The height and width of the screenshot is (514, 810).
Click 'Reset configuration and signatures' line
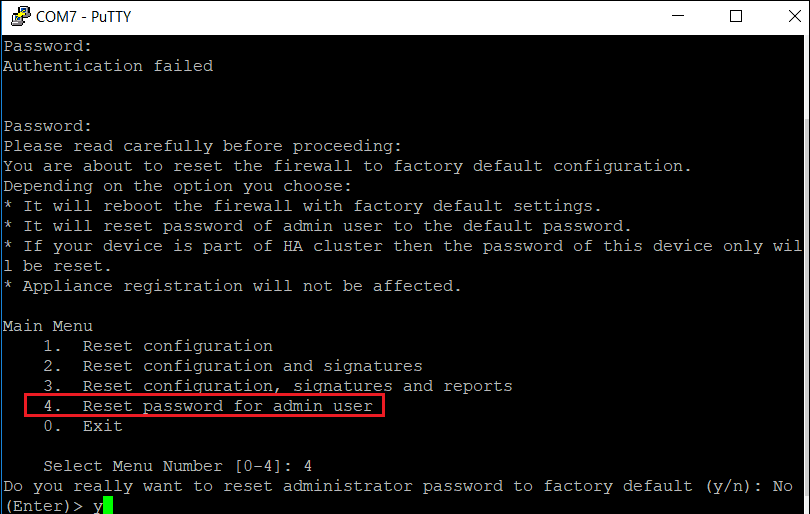tap(232, 366)
